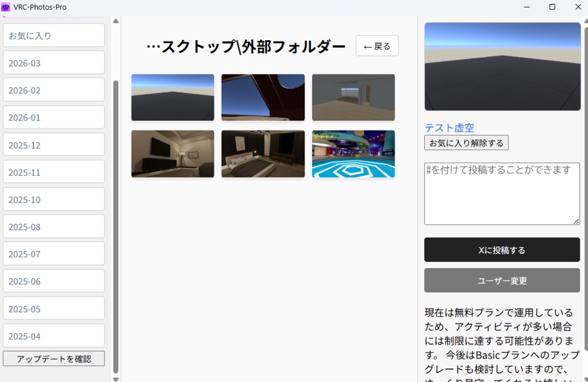Open the 2026-01 month album
Viewport: 588px width, 382px height.
click(53, 117)
